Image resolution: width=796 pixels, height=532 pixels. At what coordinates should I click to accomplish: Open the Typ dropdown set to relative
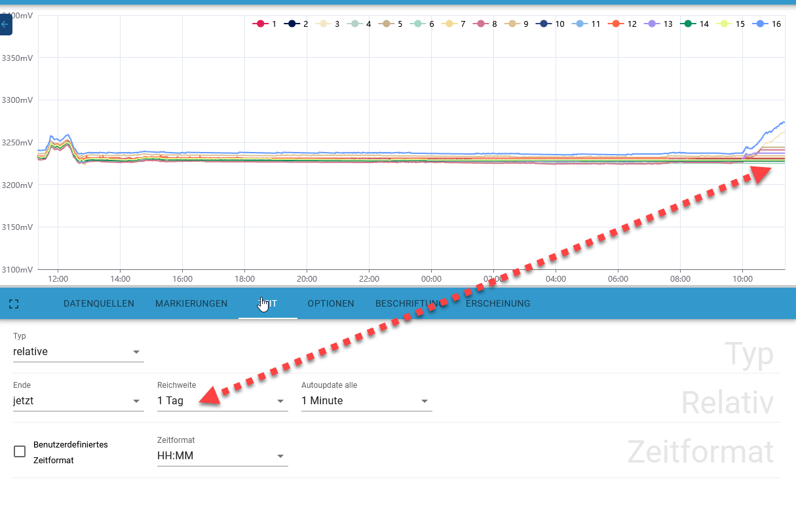[x=79, y=352]
